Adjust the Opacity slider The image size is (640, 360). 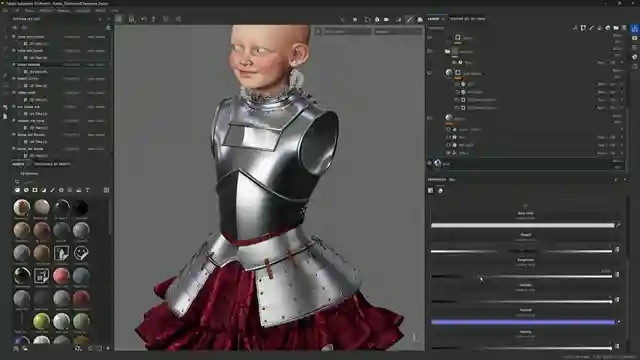(x=522, y=348)
